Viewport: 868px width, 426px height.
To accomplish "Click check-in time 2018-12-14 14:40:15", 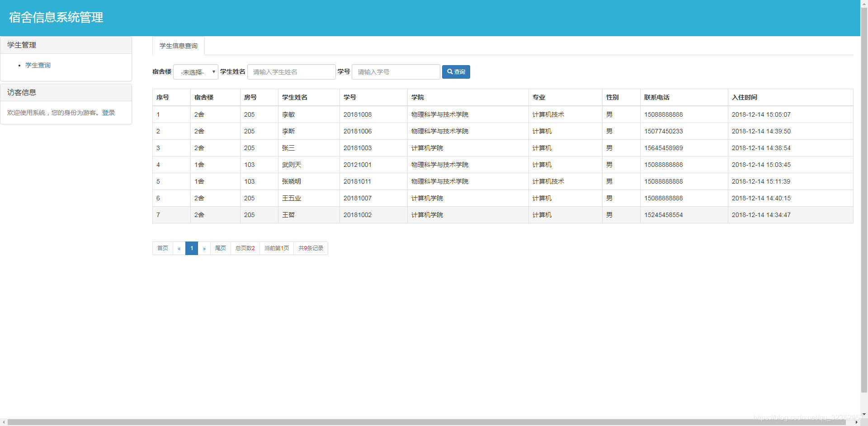I will click(x=761, y=198).
